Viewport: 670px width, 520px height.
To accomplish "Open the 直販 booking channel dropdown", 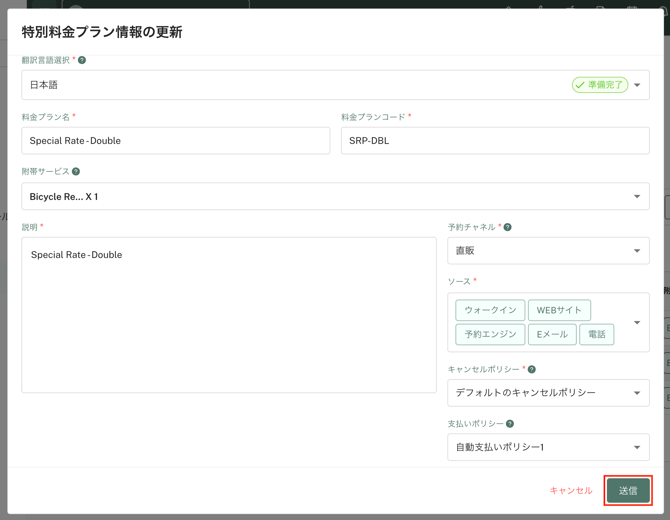I will [x=637, y=251].
